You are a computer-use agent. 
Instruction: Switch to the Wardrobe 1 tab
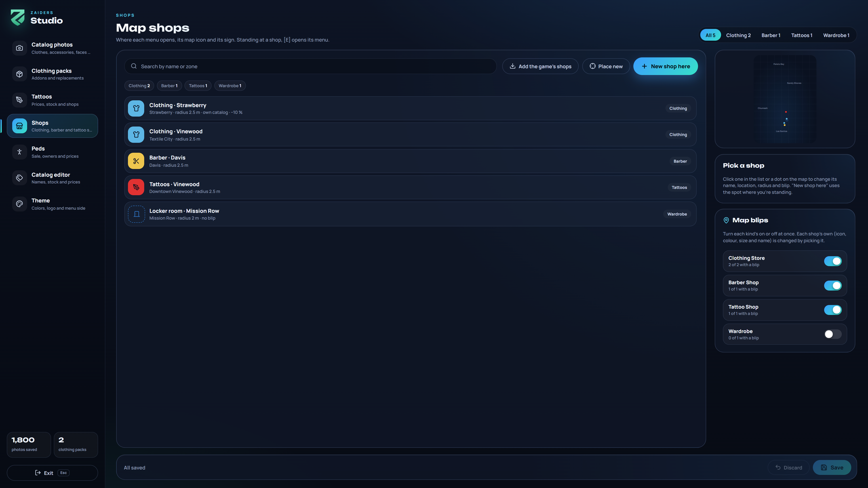click(836, 35)
